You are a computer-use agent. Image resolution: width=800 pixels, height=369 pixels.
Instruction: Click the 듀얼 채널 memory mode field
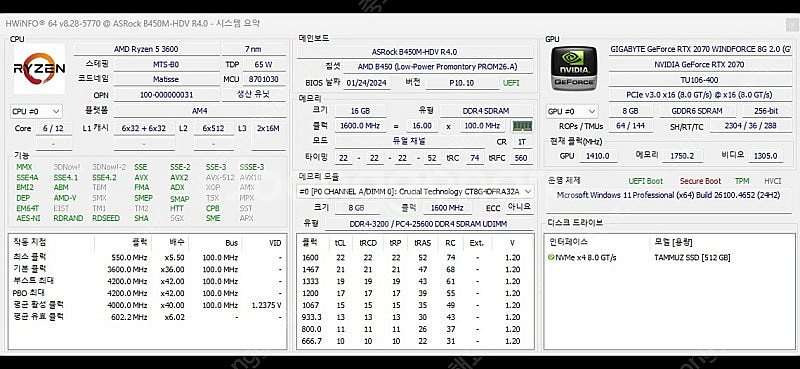click(x=409, y=141)
